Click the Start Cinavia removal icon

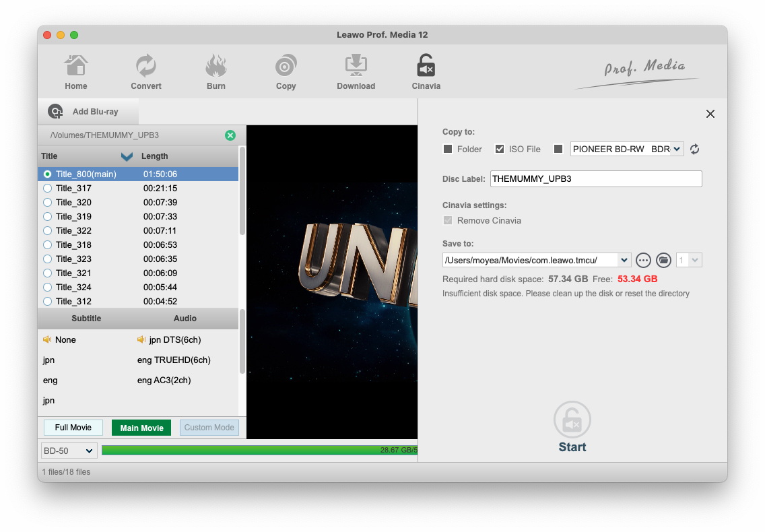coord(572,420)
